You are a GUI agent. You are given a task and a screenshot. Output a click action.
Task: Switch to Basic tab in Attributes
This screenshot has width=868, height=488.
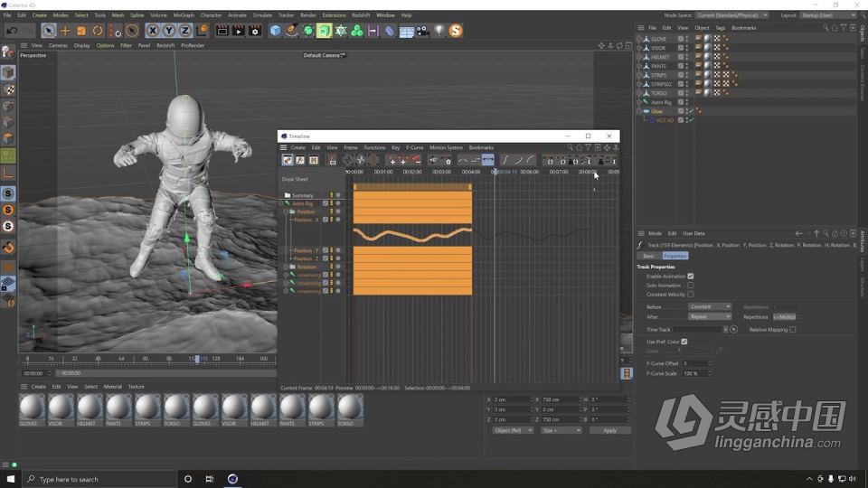(x=648, y=256)
